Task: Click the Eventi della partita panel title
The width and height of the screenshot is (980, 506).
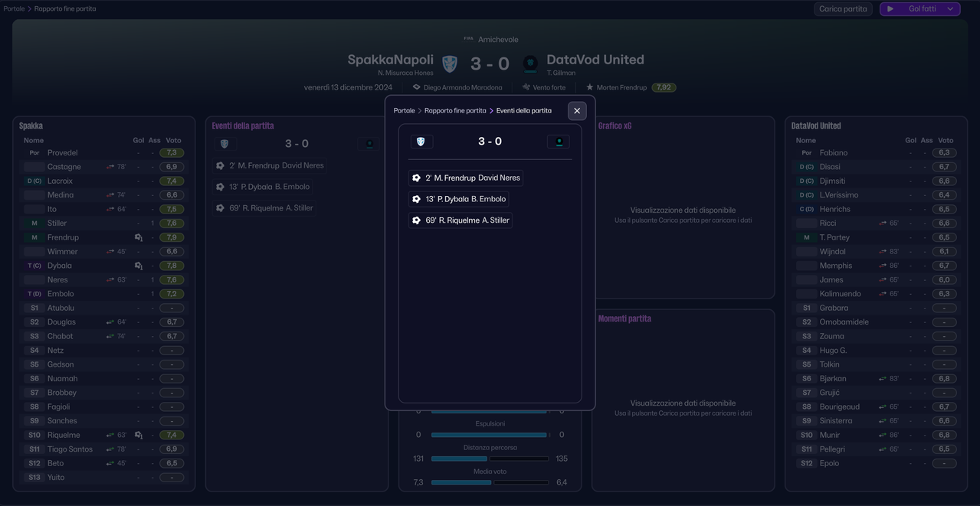Action: click(243, 126)
